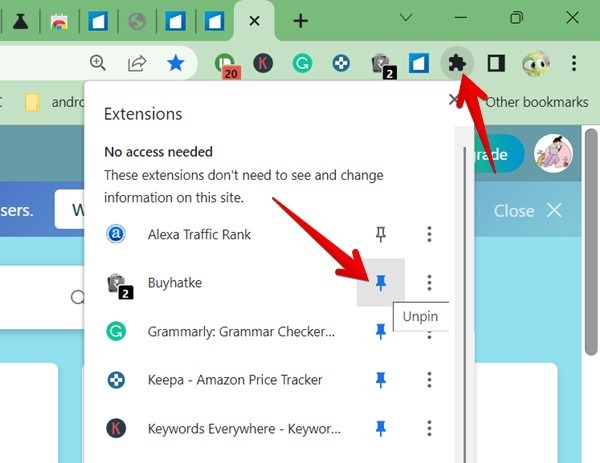The height and width of the screenshot is (463, 600).
Task: Click Keepa - Amazon Price Tracker entry
Action: click(235, 380)
